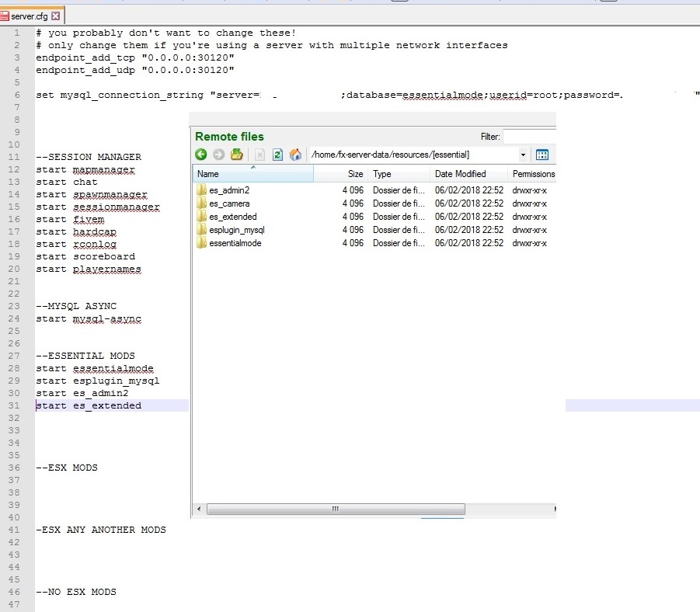
Task: Sort remote files by Size column
Action: pyautogui.click(x=340, y=174)
